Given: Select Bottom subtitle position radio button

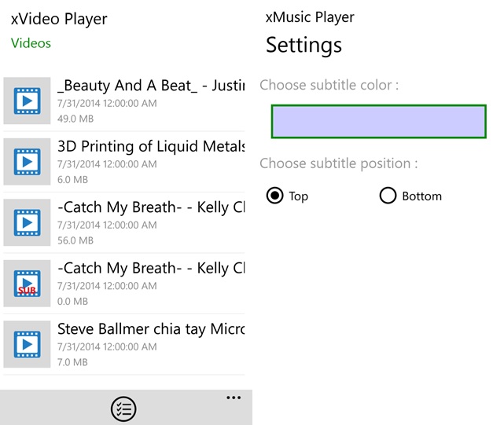Looking at the screenshot, I should [388, 196].
